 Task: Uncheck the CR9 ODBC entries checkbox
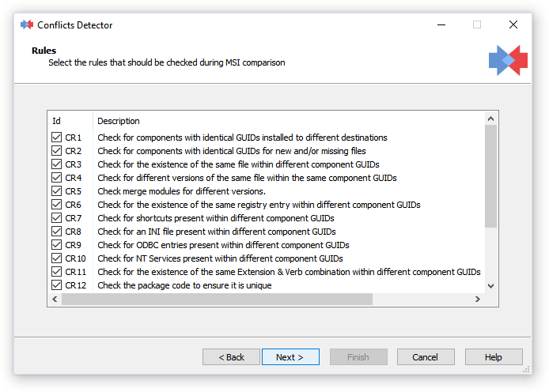[56, 245]
